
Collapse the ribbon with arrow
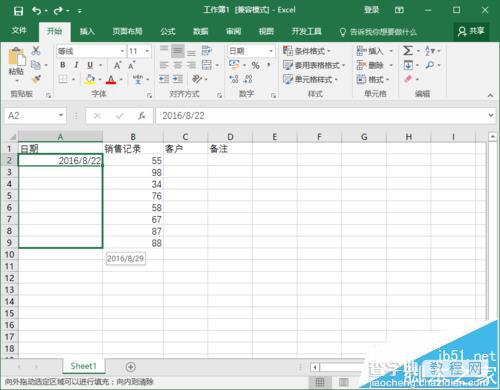[x=490, y=95]
